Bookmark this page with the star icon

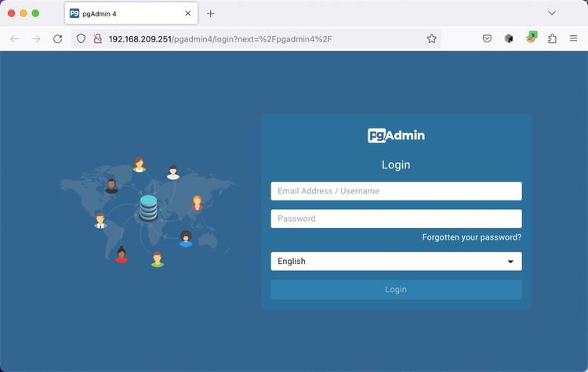[431, 38]
